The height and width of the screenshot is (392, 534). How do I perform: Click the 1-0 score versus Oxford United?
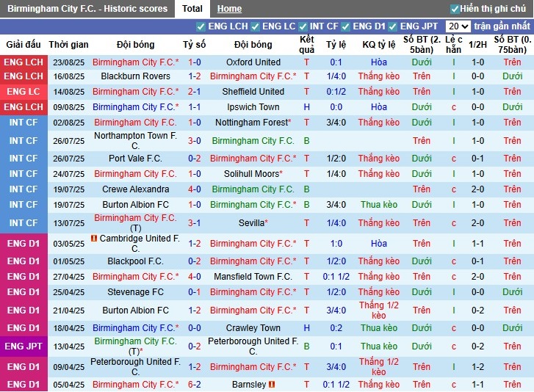coord(195,62)
